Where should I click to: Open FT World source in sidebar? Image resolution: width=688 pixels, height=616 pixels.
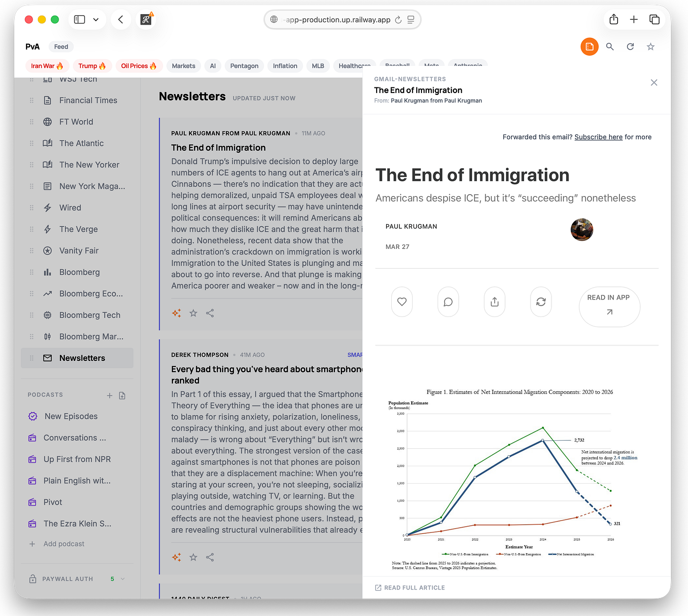click(x=77, y=122)
